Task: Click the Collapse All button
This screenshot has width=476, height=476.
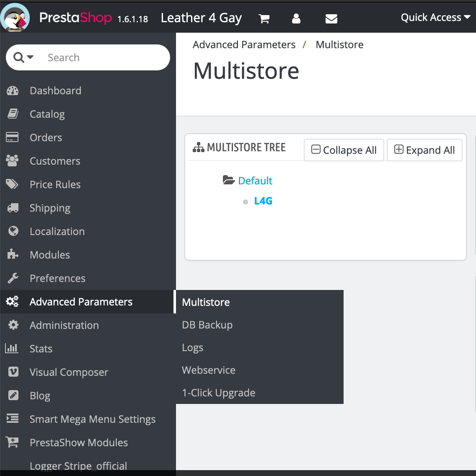Action: (x=344, y=150)
